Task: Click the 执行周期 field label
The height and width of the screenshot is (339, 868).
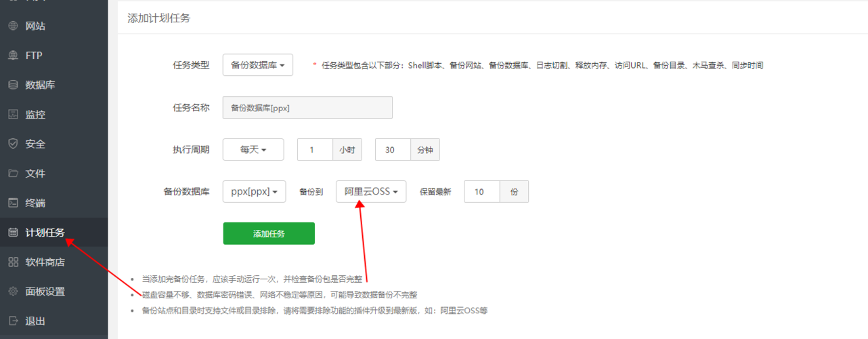Action: pos(191,150)
